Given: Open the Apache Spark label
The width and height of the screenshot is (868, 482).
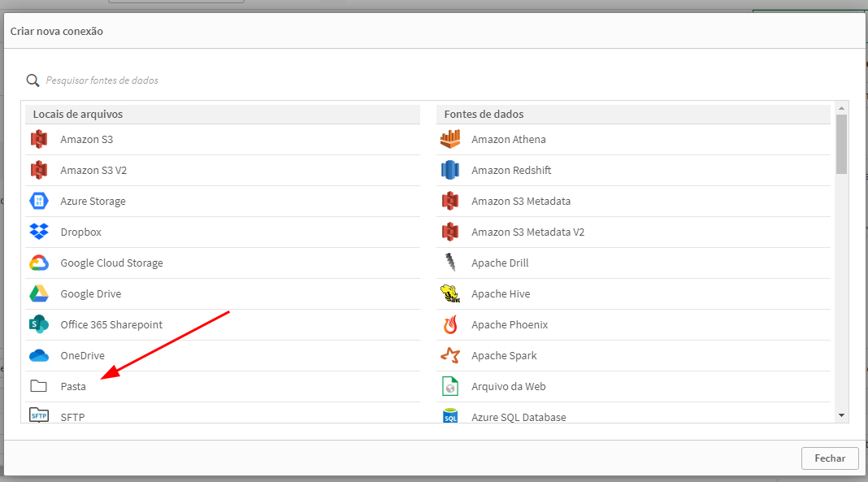Looking at the screenshot, I should [505, 356].
